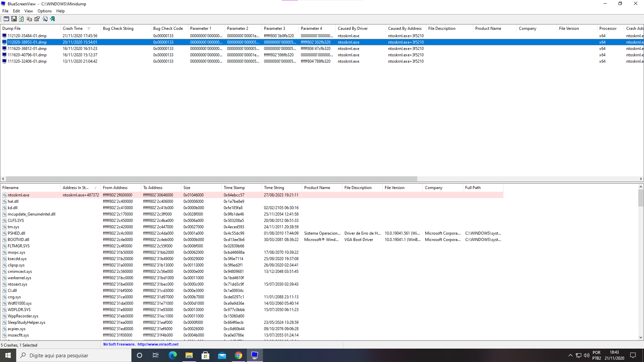Screen dimensions: 644x362
Task: Click the Find magnifier toolbar icon
Action: point(45,19)
